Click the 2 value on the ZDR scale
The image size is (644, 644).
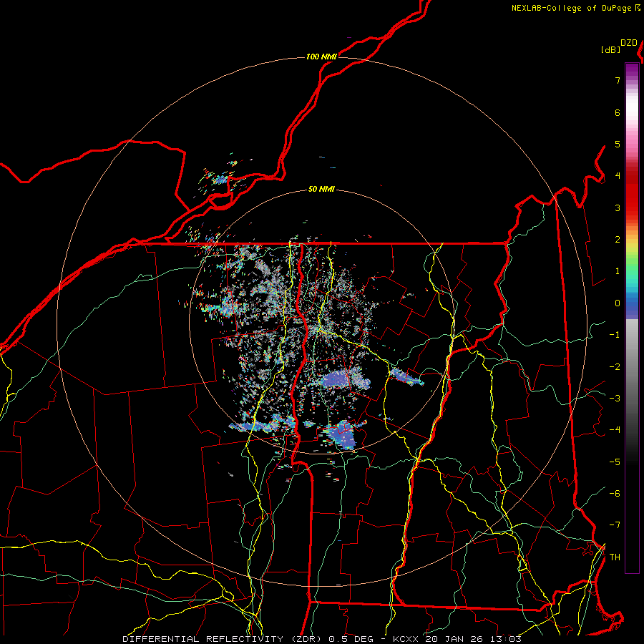(618, 240)
